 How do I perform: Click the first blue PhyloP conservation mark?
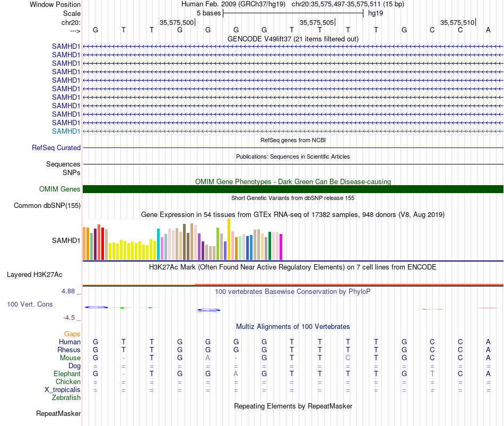(x=96, y=307)
